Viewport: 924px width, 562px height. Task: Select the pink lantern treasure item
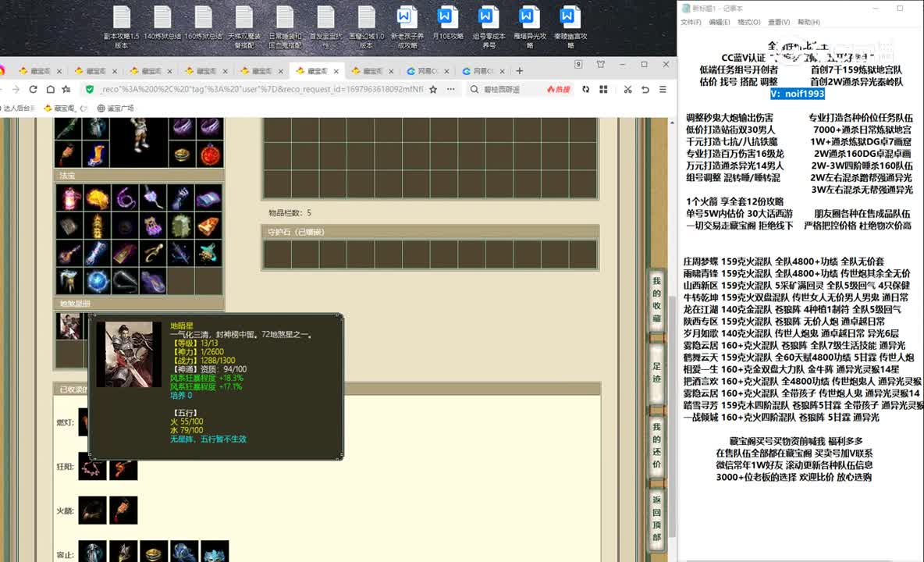point(69,198)
